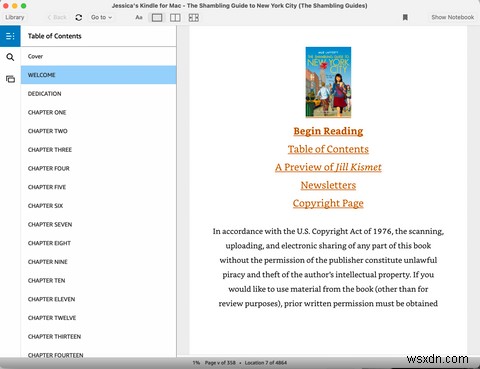The height and width of the screenshot is (369, 480).
Task: Jump to CHAPTER NINE
Action: click(98, 262)
